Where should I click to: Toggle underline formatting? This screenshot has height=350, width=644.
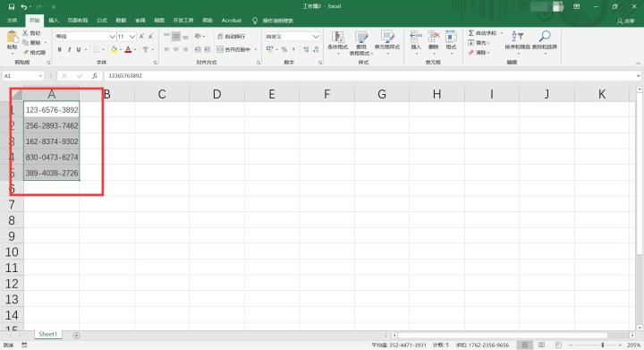79,50
